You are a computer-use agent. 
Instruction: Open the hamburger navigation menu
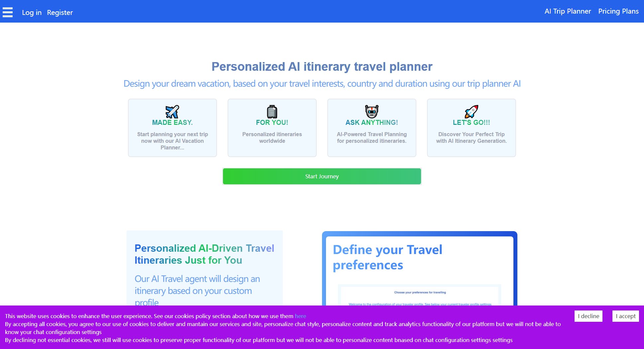(x=7, y=12)
